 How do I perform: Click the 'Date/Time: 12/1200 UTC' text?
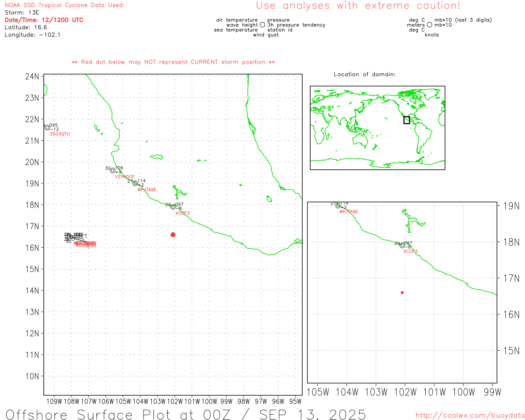click(x=44, y=20)
